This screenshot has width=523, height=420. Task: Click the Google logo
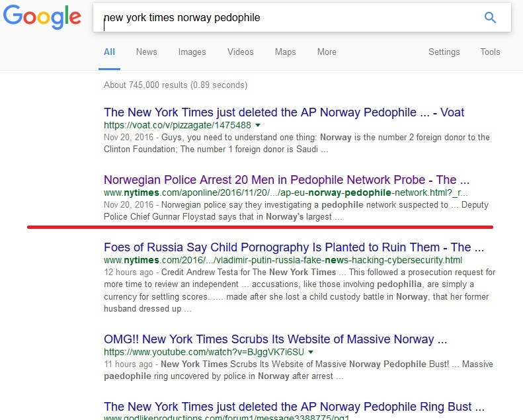(42, 17)
